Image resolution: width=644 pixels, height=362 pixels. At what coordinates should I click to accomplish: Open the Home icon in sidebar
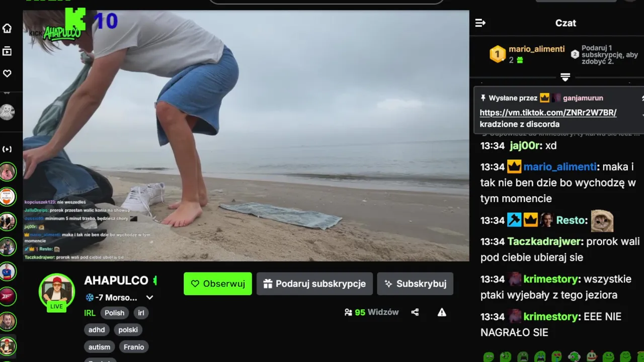coord(7,28)
